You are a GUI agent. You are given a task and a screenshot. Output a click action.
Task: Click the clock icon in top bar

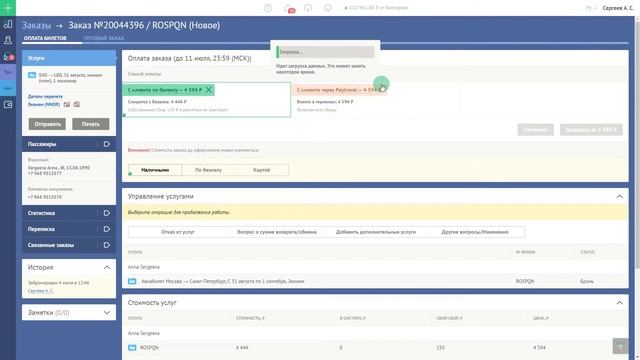point(268,8)
